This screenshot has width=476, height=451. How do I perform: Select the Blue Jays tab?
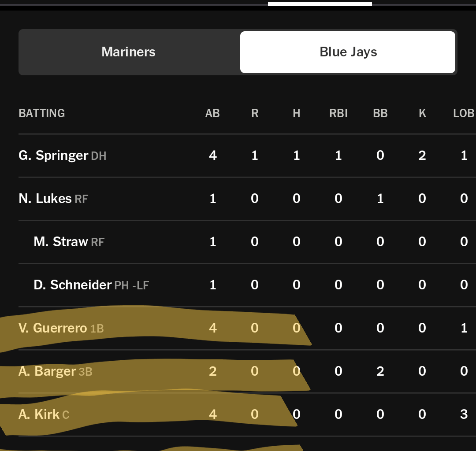[x=347, y=52]
